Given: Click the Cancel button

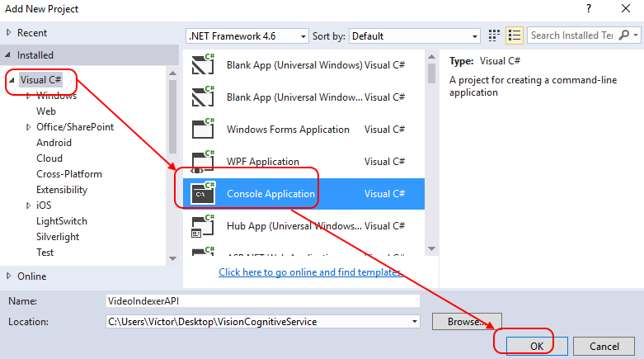Looking at the screenshot, I should 604,347.
